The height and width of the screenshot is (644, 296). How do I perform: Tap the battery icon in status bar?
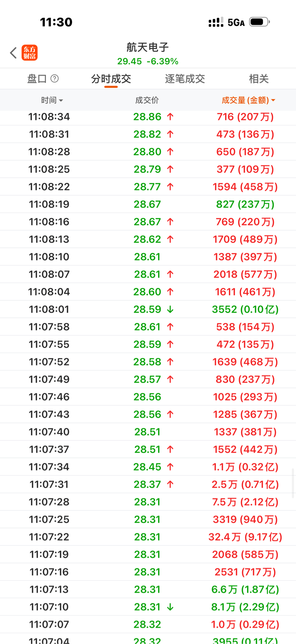pos(259,22)
